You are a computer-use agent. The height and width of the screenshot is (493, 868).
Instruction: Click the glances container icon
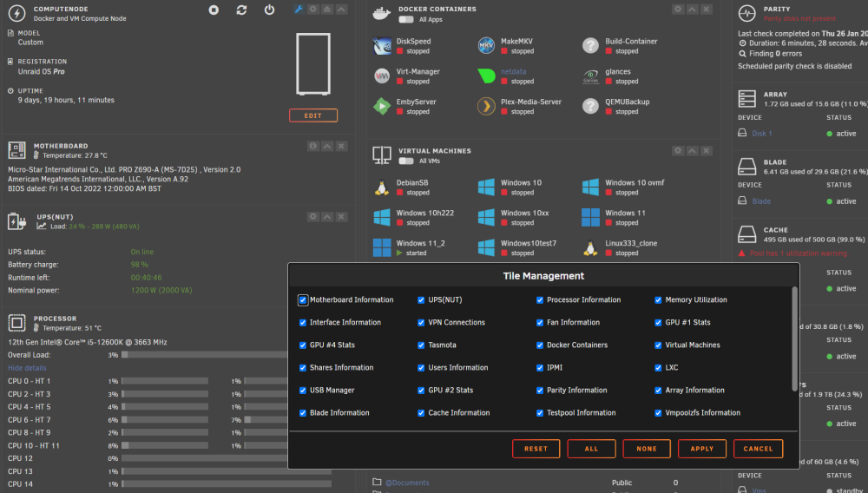590,76
